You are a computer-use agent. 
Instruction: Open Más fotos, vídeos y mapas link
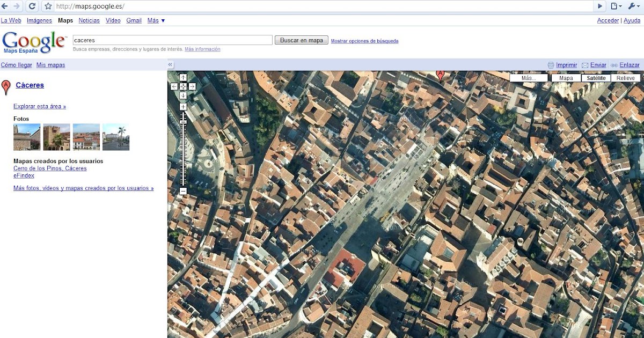click(x=84, y=188)
